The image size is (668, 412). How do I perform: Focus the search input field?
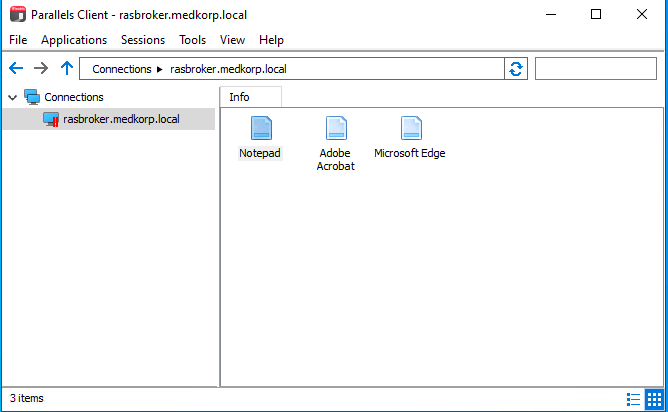coord(596,69)
